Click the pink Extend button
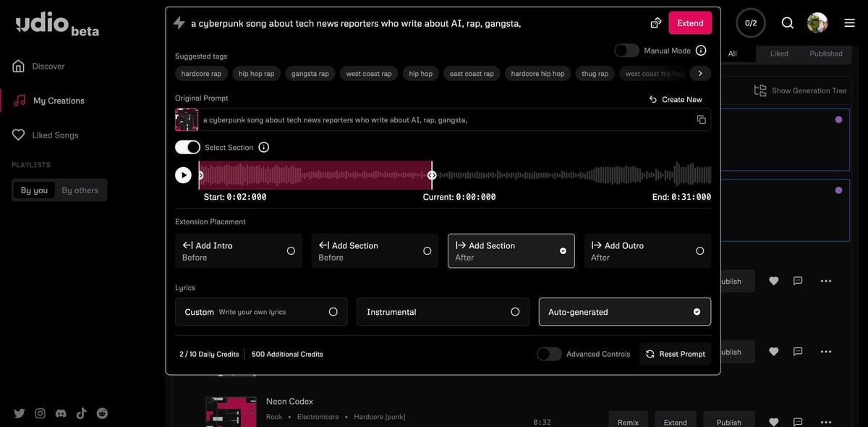This screenshot has width=868, height=427. coord(689,22)
